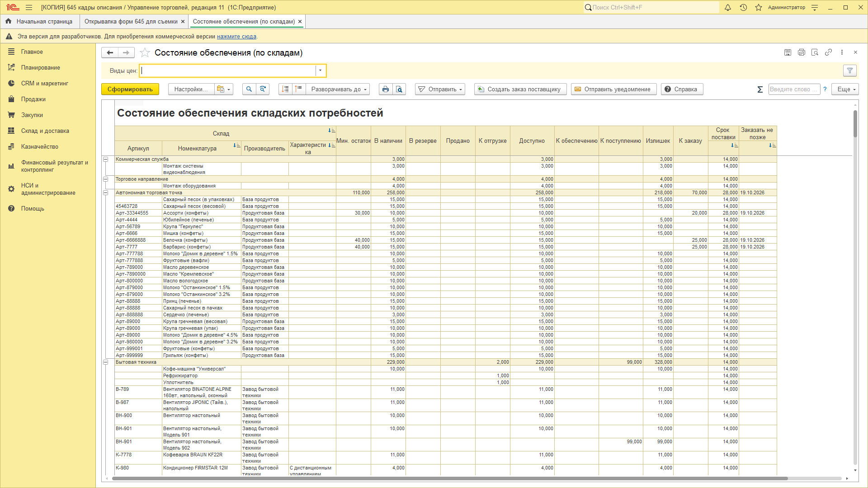Image resolution: width=868 pixels, height=488 pixels.
Task: Click the find magnifier icon in toolbar
Action: pos(249,89)
